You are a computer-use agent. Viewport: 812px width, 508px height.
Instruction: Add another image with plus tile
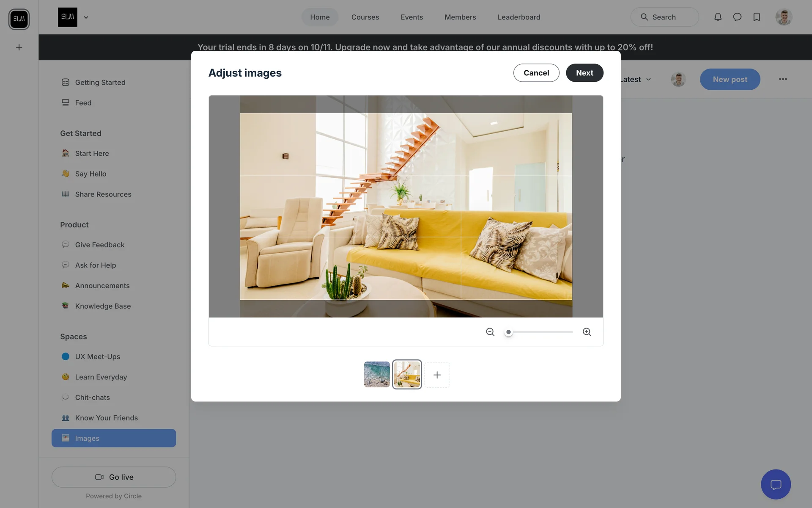pyautogui.click(x=437, y=375)
